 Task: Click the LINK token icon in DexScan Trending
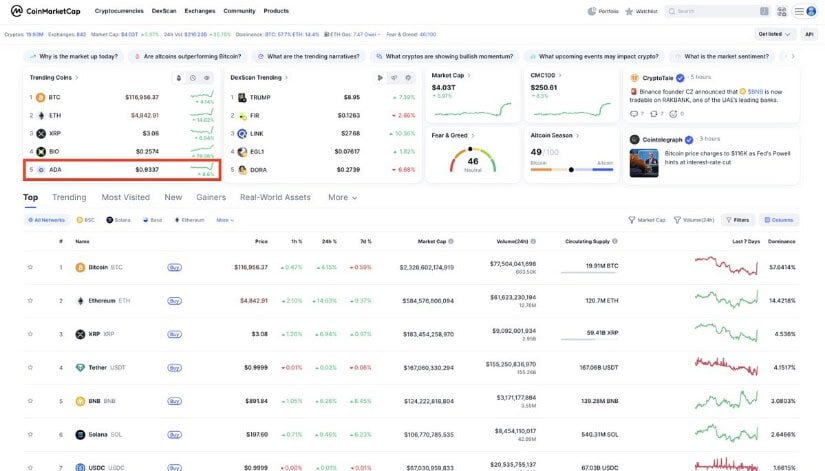tap(242, 134)
